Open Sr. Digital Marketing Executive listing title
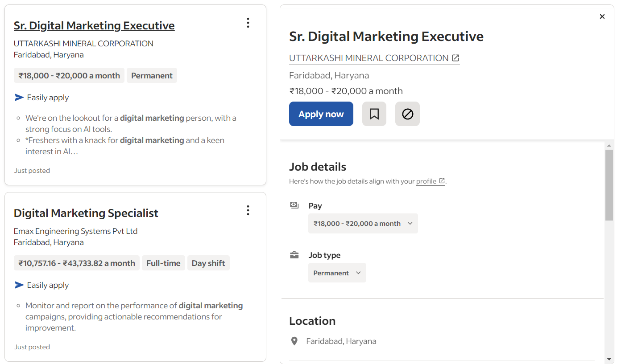The height and width of the screenshot is (364, 617). (x=94, y=25)
